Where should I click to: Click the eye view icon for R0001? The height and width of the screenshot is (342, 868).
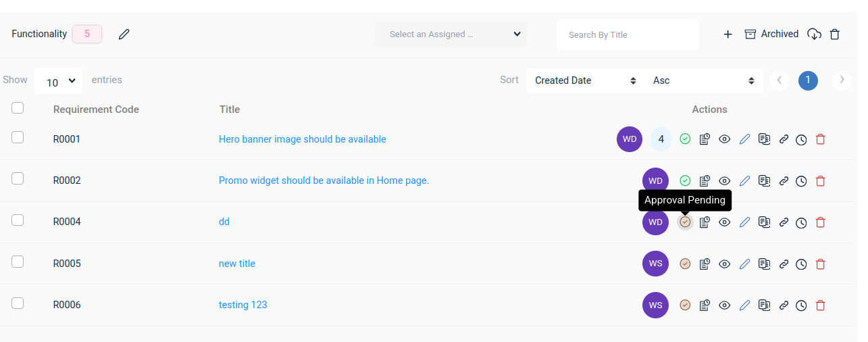coord(725,139)
